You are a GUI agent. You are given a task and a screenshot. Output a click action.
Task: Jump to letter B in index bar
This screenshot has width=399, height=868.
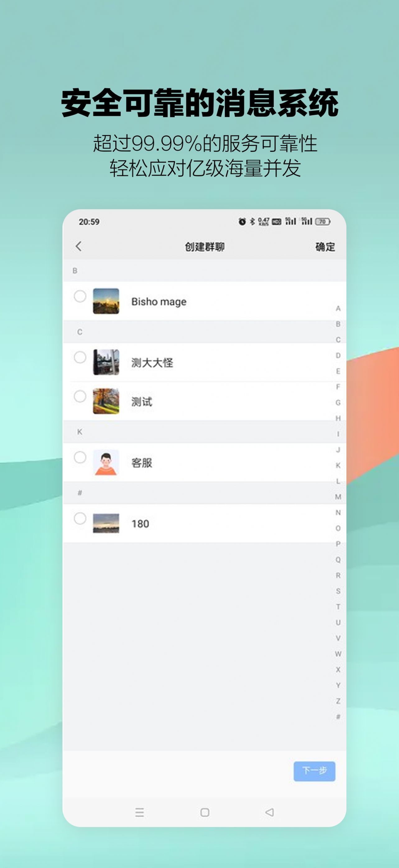point(338,324)
